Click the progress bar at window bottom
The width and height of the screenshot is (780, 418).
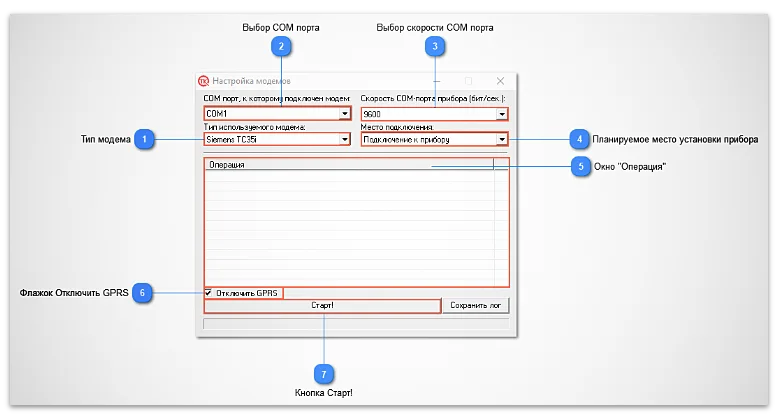point(356,323)
